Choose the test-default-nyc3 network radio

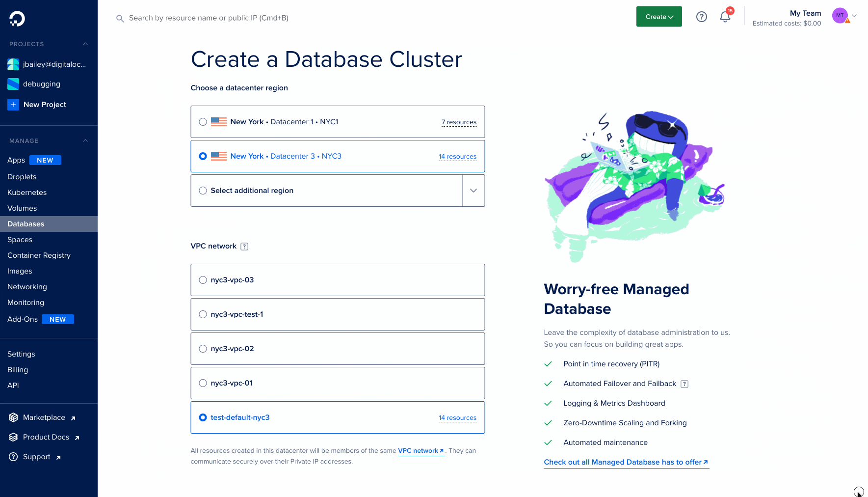[x=203, y=417]
